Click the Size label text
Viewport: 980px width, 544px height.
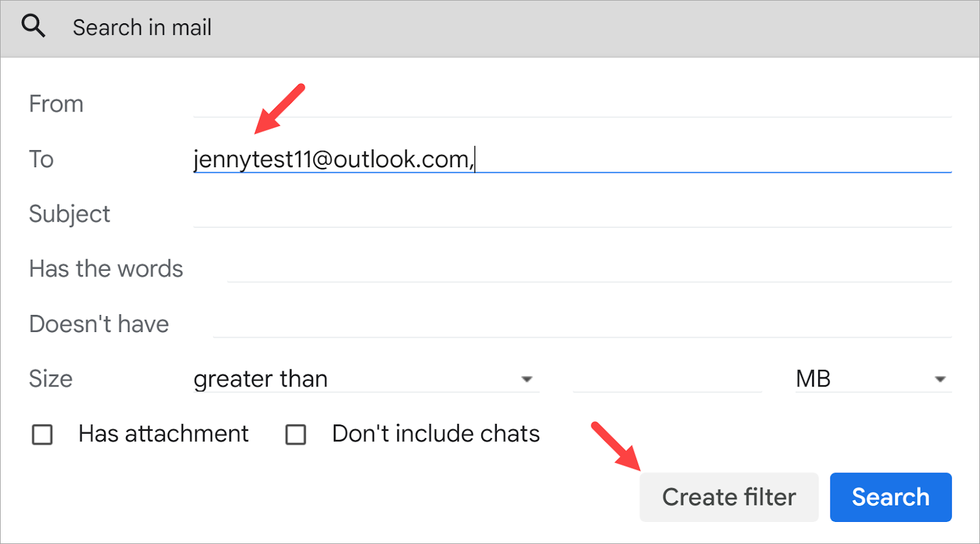[51, 379]
